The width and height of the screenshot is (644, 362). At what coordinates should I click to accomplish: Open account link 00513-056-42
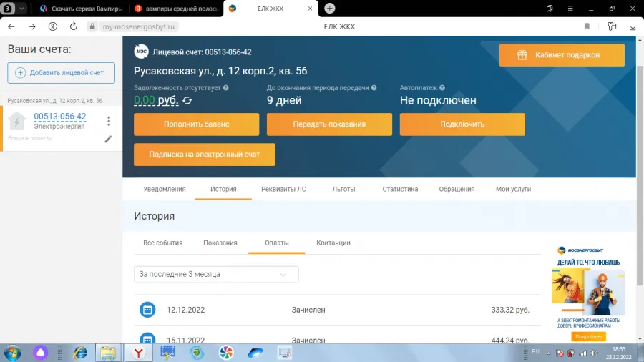click(x=60, y=117)
